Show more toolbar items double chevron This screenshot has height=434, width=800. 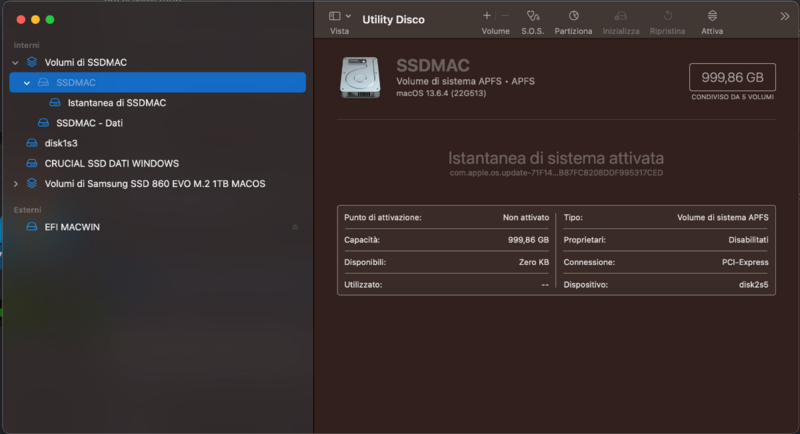tap(785, 16)
